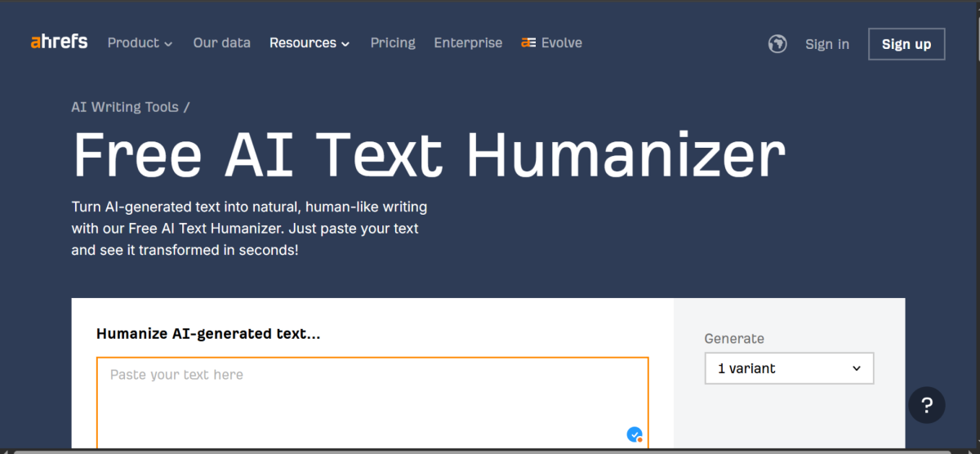Expand the Product menu
The image size is (980, 454).
(140, 43)
